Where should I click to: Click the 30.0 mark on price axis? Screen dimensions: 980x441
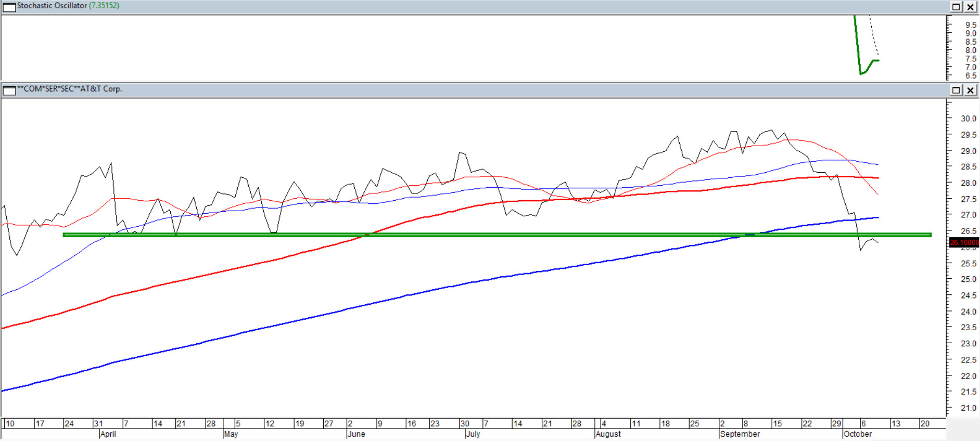(968, 119)
